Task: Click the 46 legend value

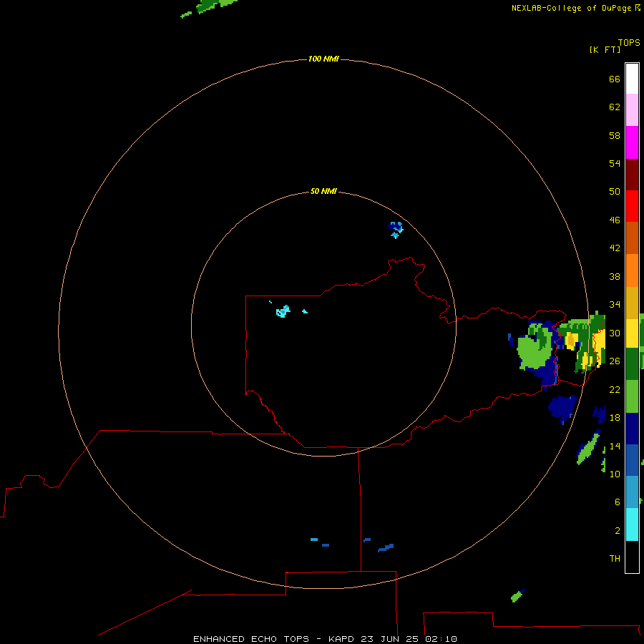Action: pyautogui.click(x=615, y=220)
